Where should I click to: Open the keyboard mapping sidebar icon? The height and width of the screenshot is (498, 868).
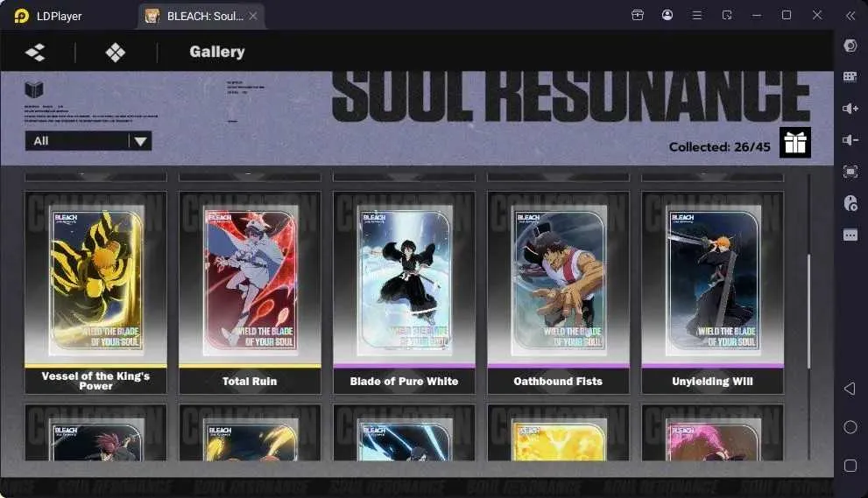pyautogui.click(x=850, y=77)
